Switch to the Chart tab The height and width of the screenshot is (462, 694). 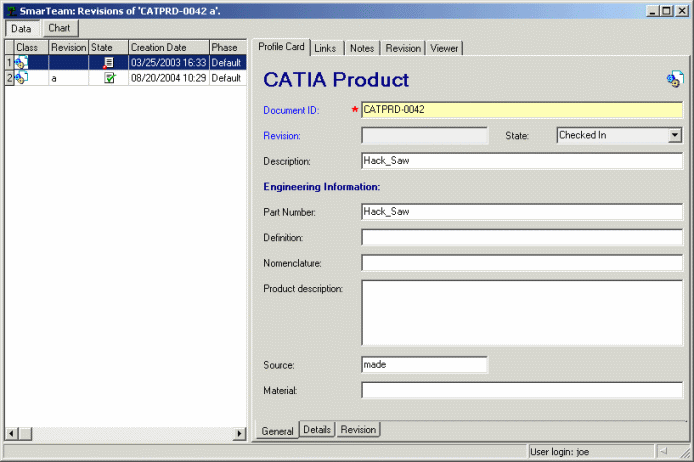[59, 28]
